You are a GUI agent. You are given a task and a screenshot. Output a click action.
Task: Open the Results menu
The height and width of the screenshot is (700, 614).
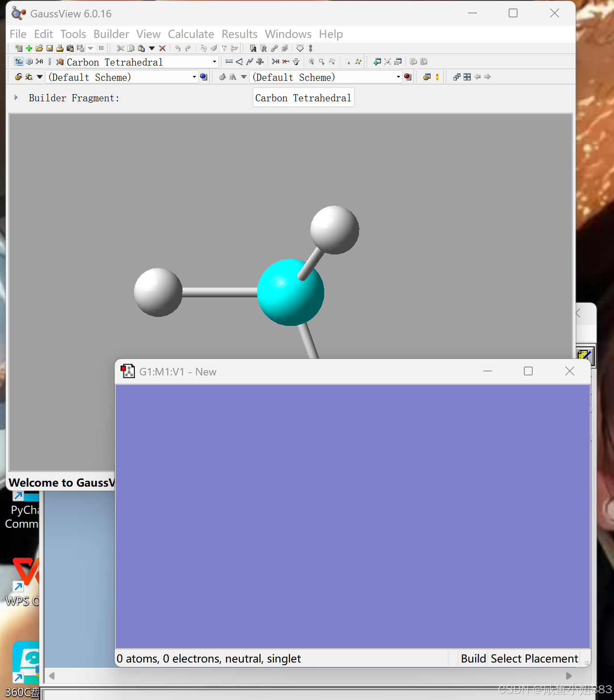tap(239, 34)
